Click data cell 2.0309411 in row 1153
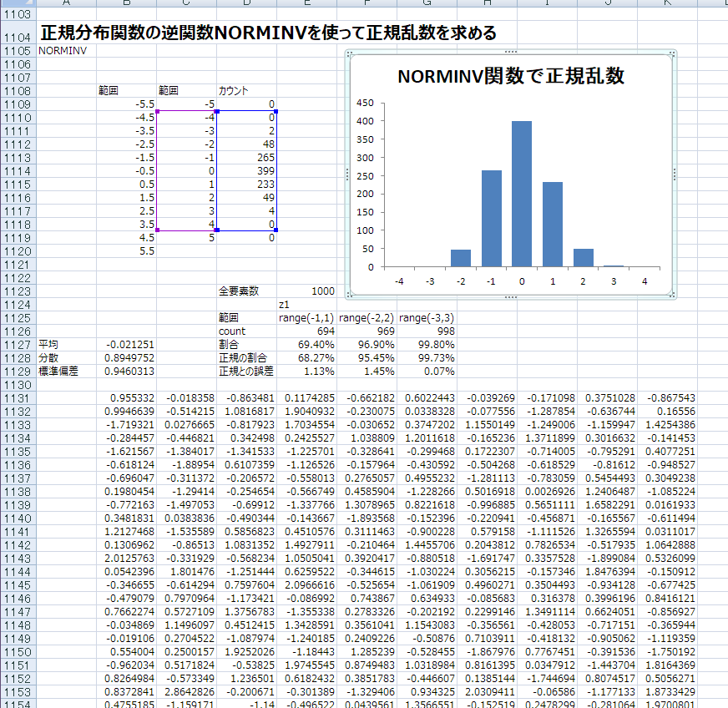 (487, 692)
